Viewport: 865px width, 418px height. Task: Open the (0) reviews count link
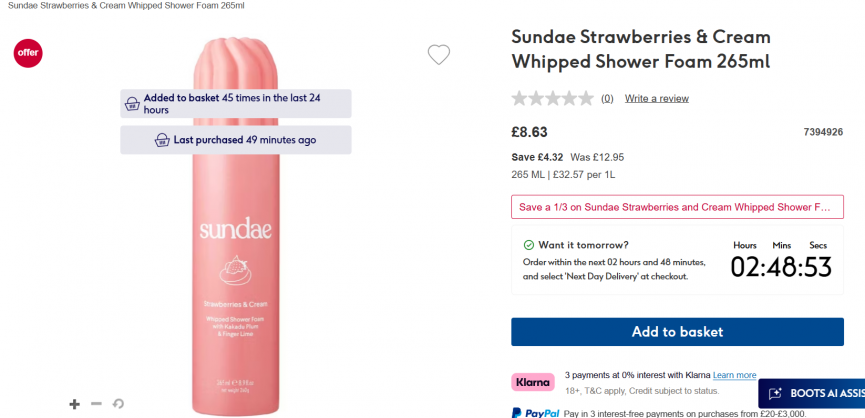[x=607, y=99]
